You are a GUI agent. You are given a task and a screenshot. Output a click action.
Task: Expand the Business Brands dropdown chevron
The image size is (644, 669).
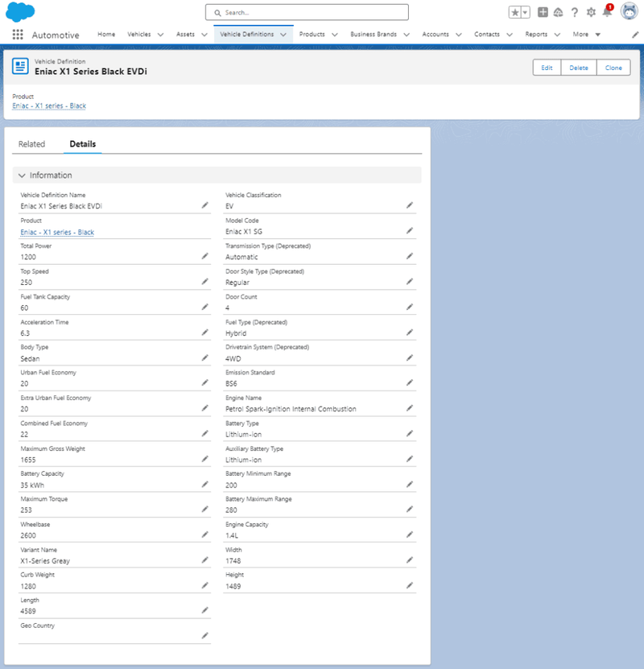coord(407,35)
